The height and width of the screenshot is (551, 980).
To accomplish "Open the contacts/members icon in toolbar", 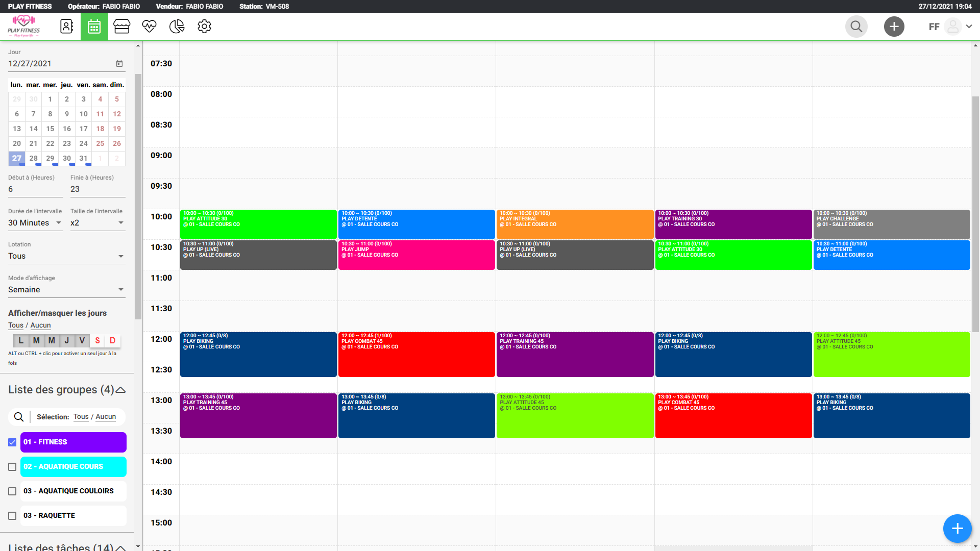I will (67, 27).
